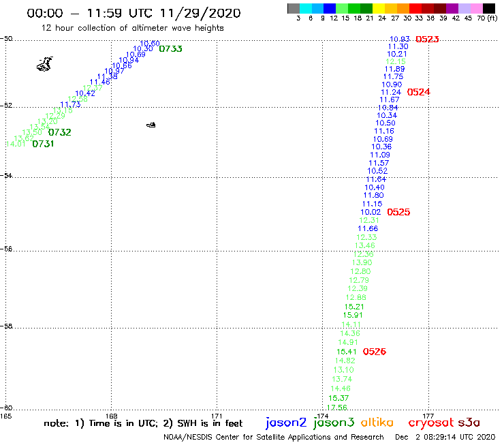The height and width of the screenshot is (443, 504).
Task: Click the larger island outline near 166E
Action: point(45,64)
